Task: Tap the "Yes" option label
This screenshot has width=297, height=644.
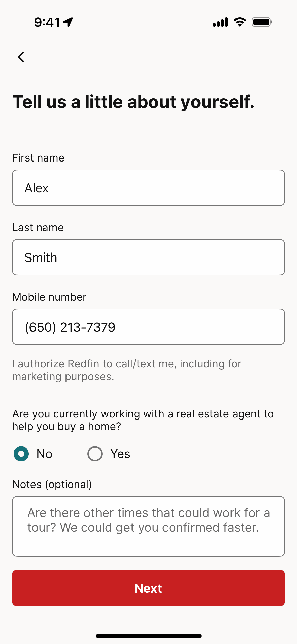Action: coord(120,454)
